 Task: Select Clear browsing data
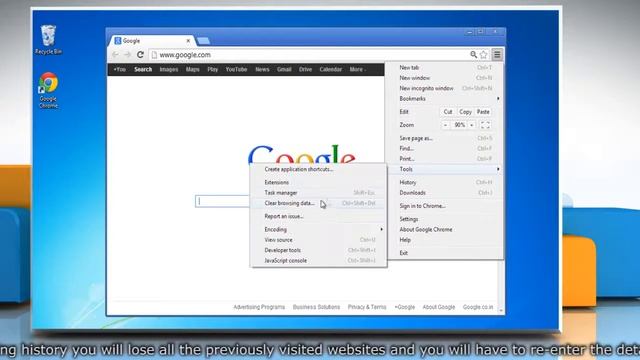pos(319,203)
